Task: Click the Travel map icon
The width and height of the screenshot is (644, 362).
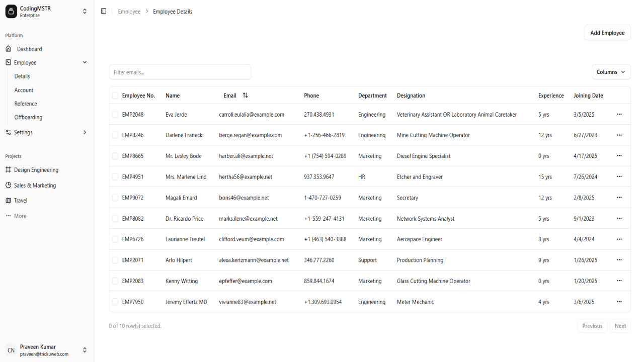Action: coord(8,200)
